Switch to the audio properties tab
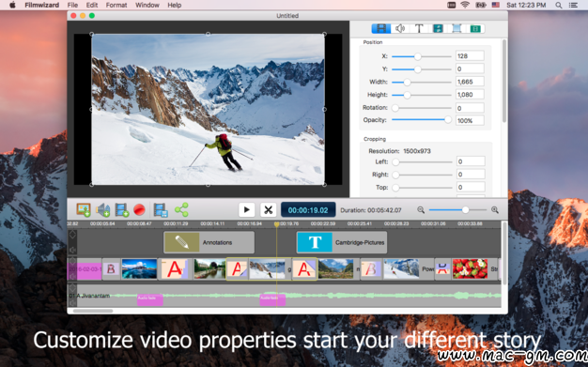 click(x=400, y=28)
